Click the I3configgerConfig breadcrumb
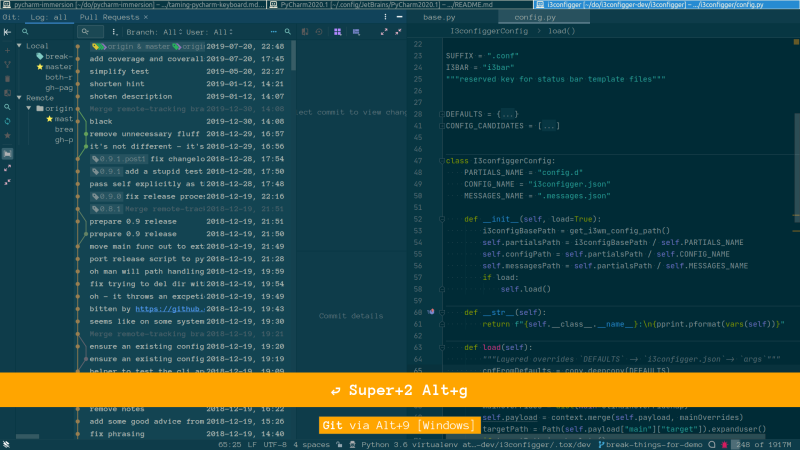The image size is (800, 450). pos(489,31)
